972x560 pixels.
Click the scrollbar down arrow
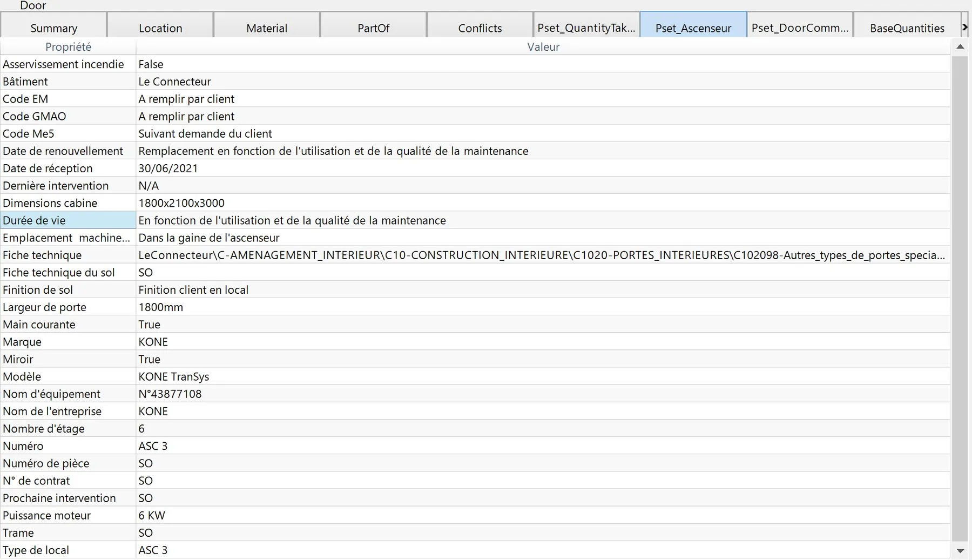tap(960, 551)
